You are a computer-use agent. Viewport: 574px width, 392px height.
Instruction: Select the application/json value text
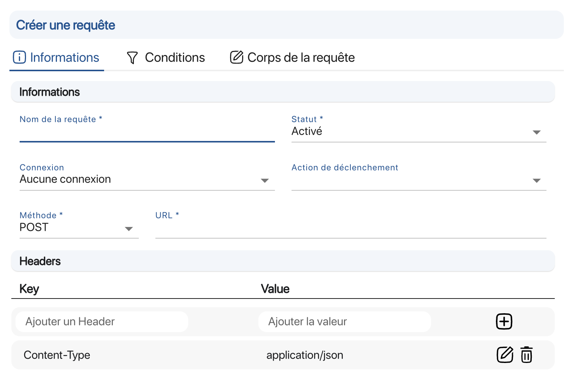[x=305, y=355]
